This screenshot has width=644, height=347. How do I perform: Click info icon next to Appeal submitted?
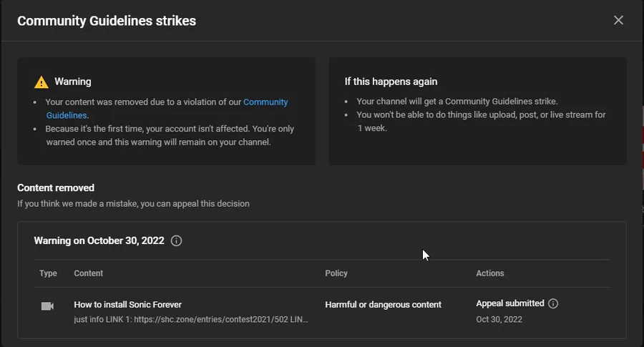(x=553, y=303)
